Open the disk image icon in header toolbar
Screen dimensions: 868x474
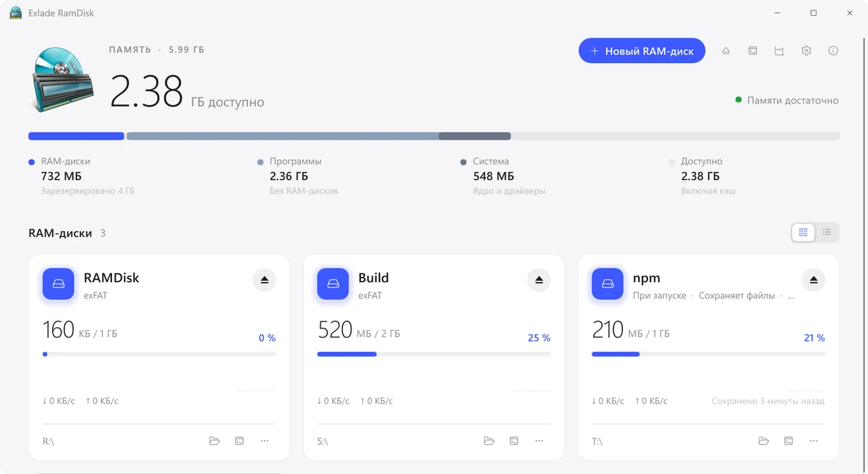(x=753, y=51)
